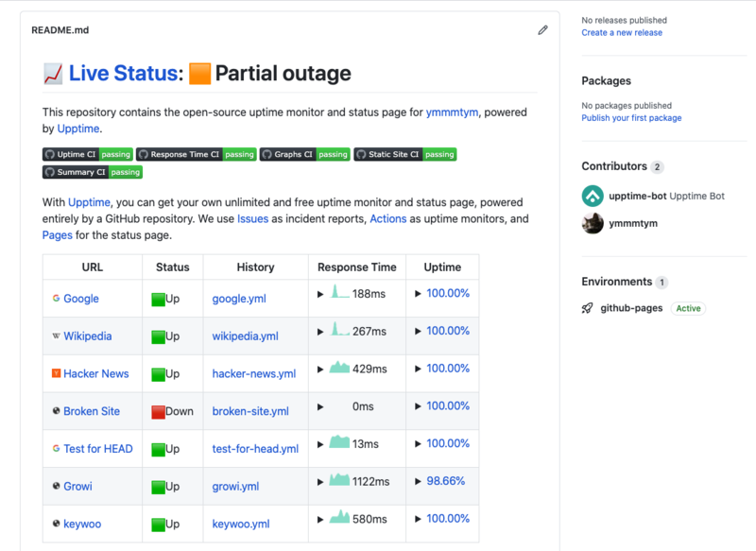Viewport: 756px width, 551px height.
Task: Expand Broken Site response time triangle
Action: click(320, 406)
